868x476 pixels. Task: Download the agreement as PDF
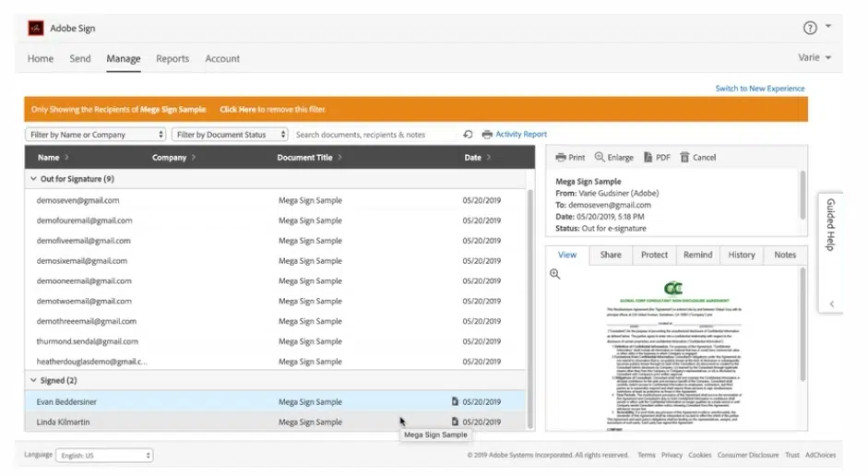(657, 157)
